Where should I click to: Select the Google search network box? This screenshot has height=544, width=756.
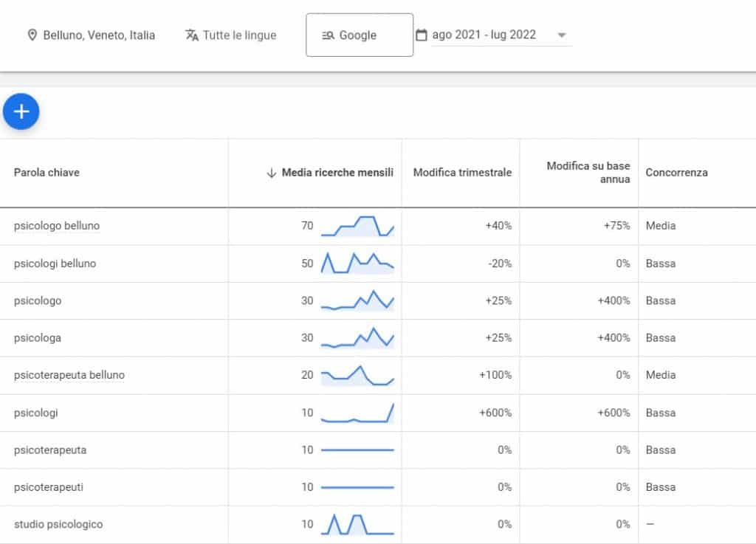coord(360,35)
